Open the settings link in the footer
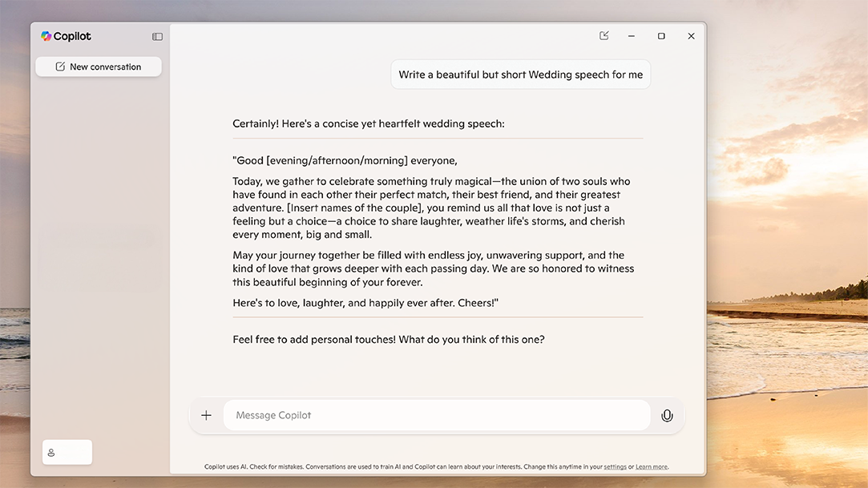Image resolution: width=868 pixels, height=488 pixels. (x=615, y=466)
